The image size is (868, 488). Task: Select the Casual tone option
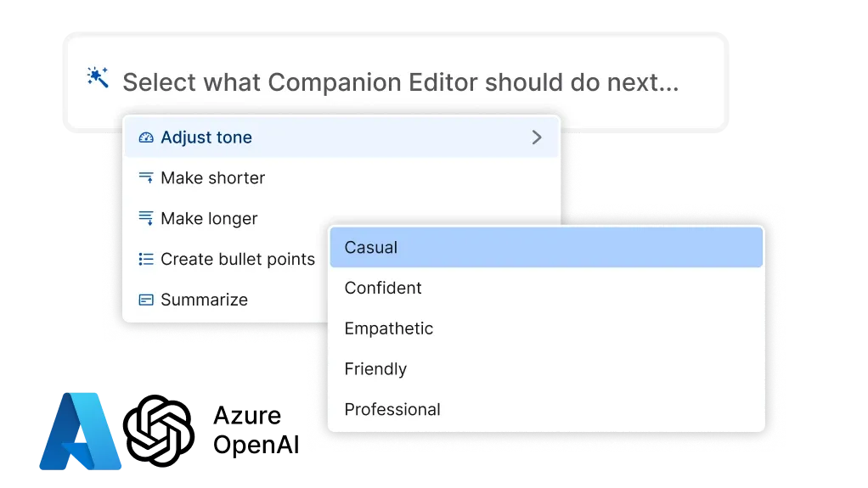[x=371, y=248]
